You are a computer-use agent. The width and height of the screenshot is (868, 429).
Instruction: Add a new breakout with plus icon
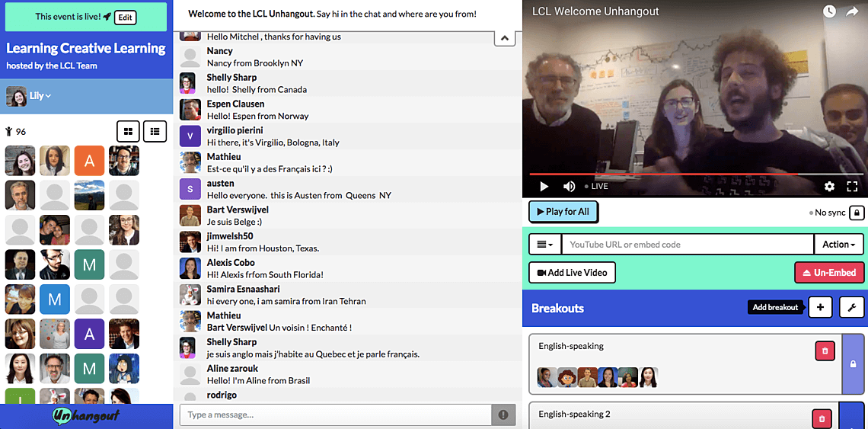(x=820, y=308)
